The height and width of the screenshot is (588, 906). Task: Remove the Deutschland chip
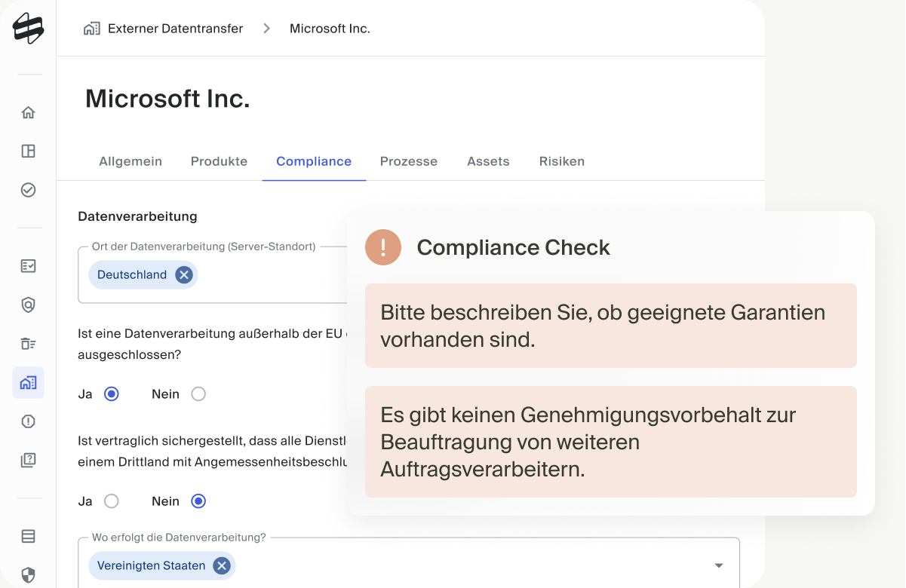(x=183, y=275)
